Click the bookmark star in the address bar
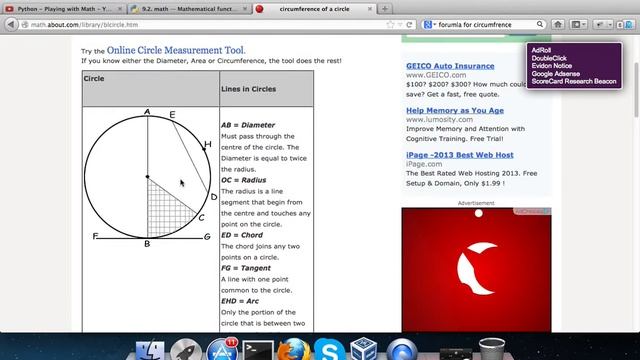This screenshot has width=640, height=360. click(390, 24)
